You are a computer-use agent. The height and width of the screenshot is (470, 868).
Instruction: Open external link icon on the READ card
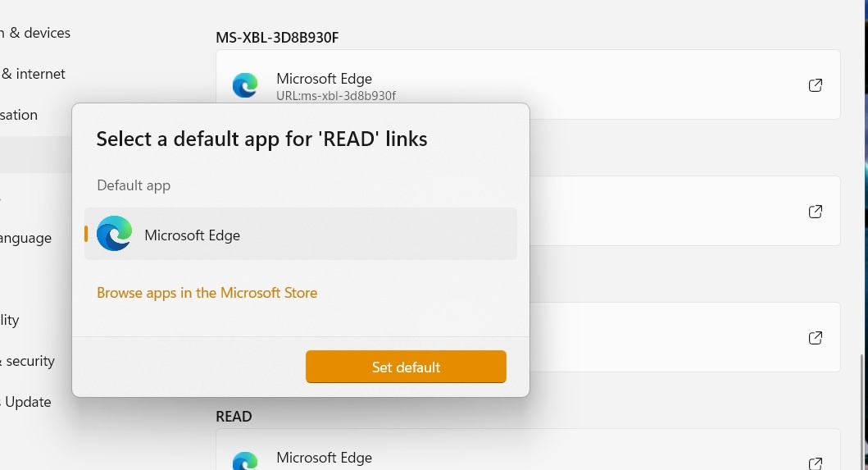pos(815,463)
